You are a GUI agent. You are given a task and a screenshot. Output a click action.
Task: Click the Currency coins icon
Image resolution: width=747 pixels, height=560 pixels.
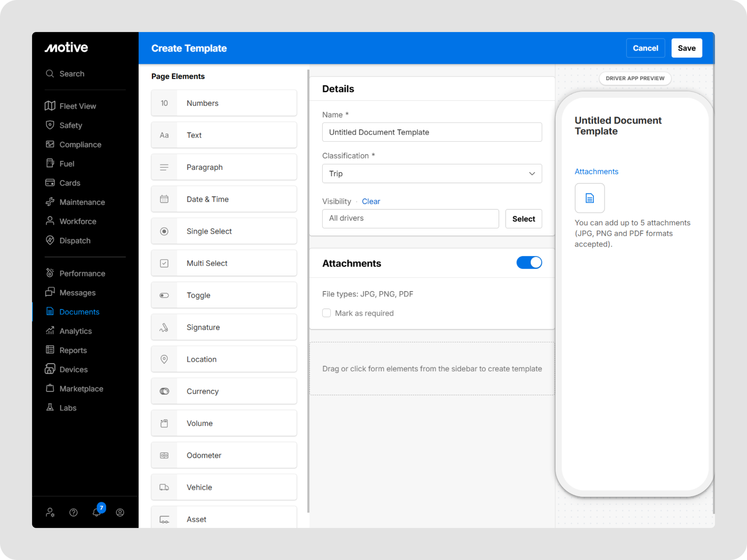[164, 391]
